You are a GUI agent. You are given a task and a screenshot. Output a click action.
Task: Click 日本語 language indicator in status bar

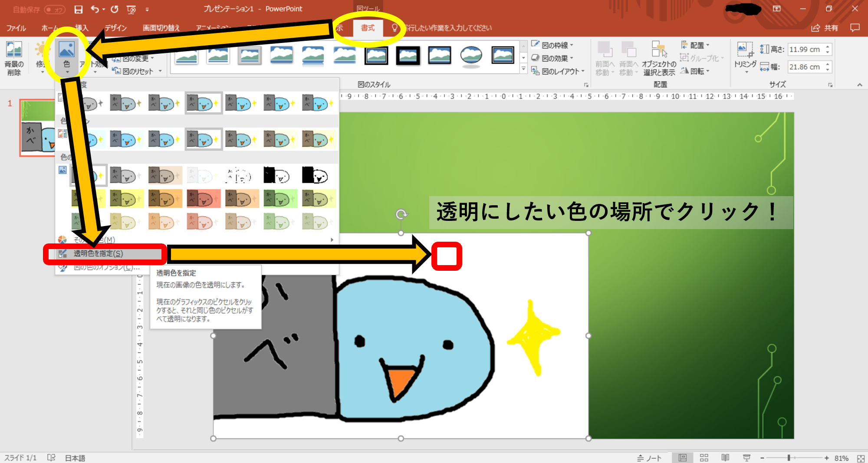click(75, 458)
